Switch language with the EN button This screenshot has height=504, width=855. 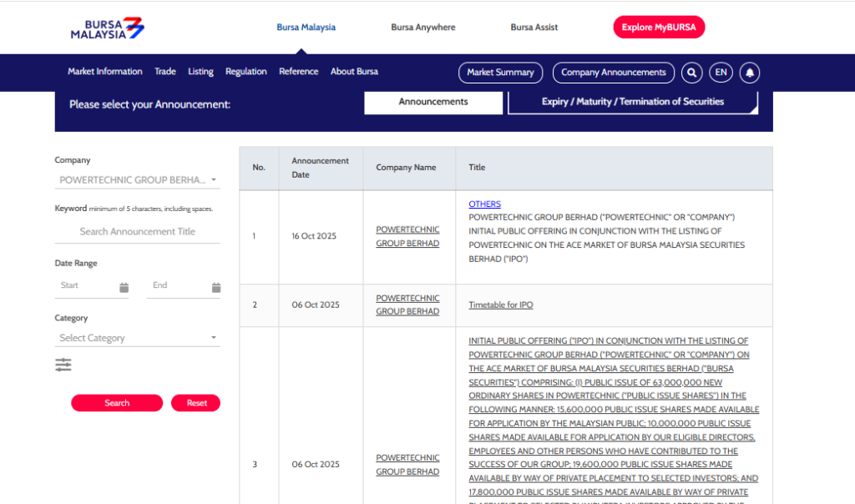click(721, 73)
